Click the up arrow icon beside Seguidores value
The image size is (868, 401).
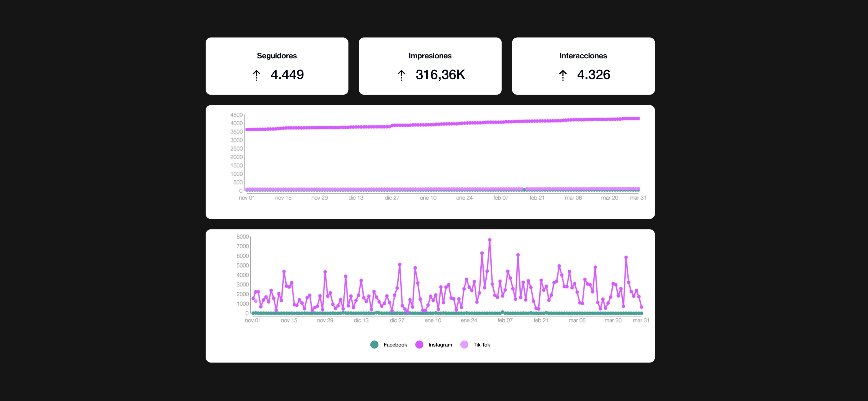coord(256,75)
